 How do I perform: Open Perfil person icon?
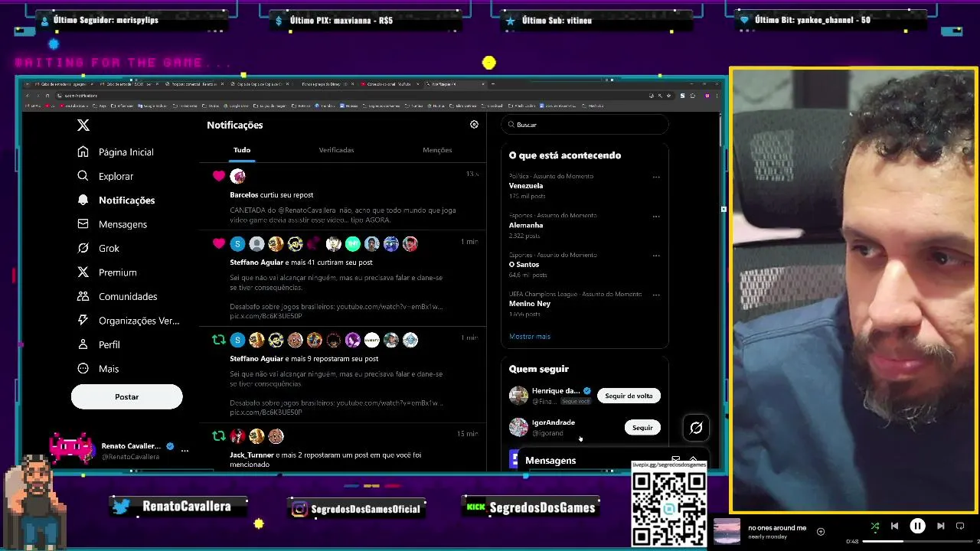pos(83,344)
